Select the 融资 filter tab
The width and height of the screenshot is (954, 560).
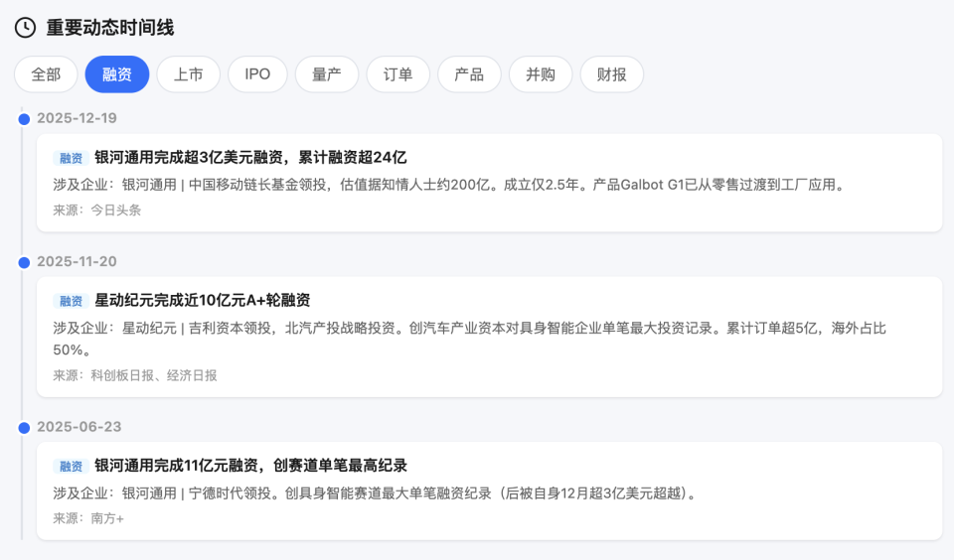click(117, 74)
